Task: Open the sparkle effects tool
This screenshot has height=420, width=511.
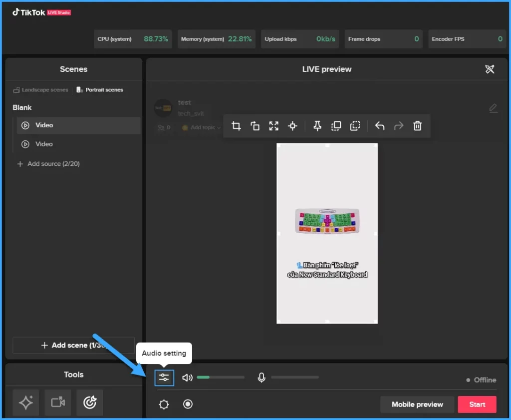Action: click(25, 403)
